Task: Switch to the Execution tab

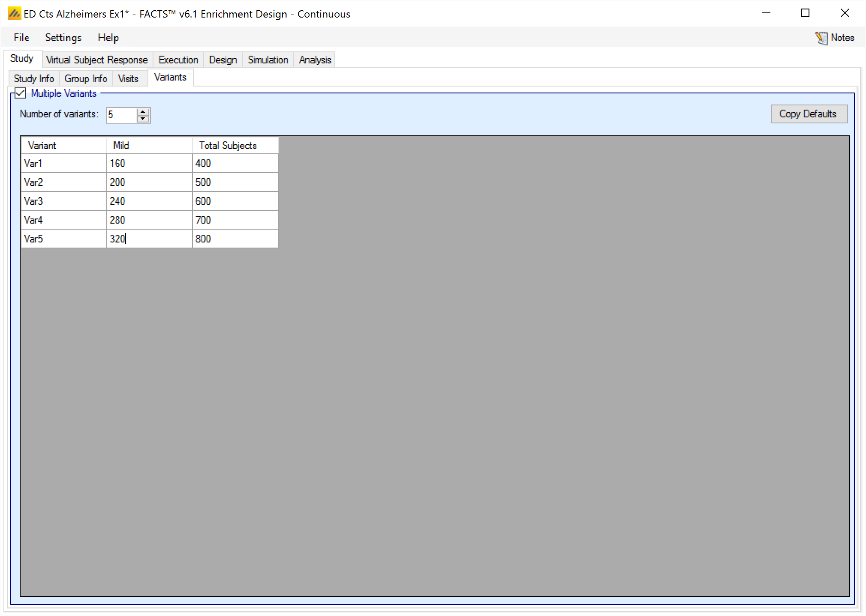Action: pyautogui.click(x=178, y=60)
